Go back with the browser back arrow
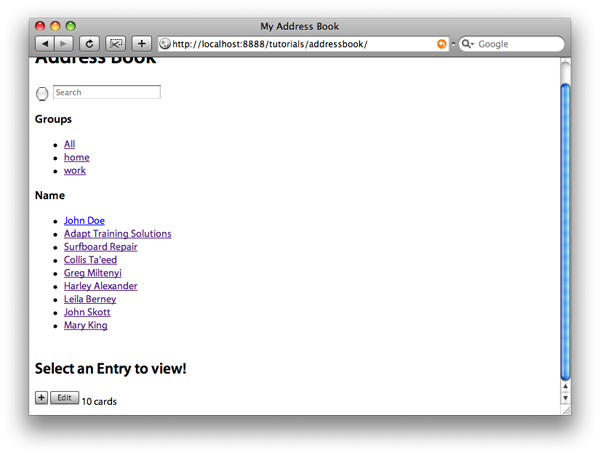Image resolution: width=600 pixels, height=455 pixels. tap(45, 44)
